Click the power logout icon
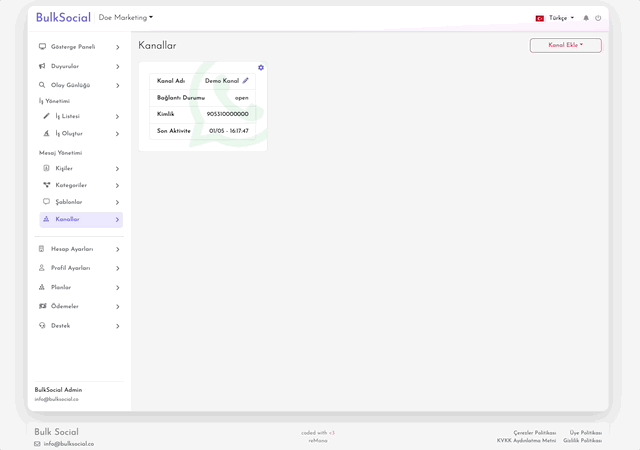The width and height of the screenshot is (640, 450). 598,18
